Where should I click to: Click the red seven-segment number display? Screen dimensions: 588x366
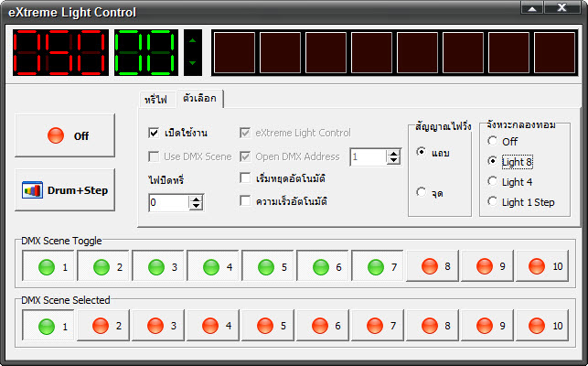(x=60, y=52)
